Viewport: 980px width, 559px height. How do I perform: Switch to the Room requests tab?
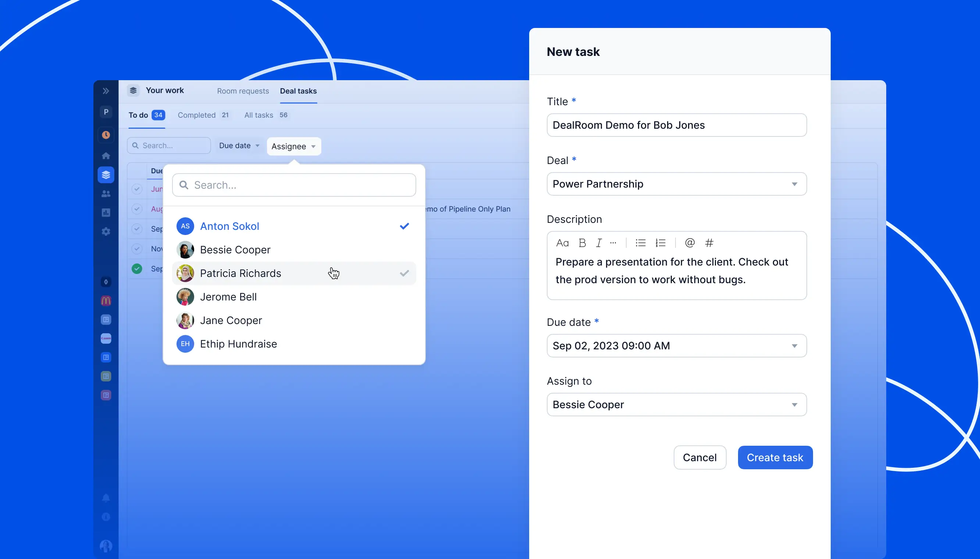243,91
